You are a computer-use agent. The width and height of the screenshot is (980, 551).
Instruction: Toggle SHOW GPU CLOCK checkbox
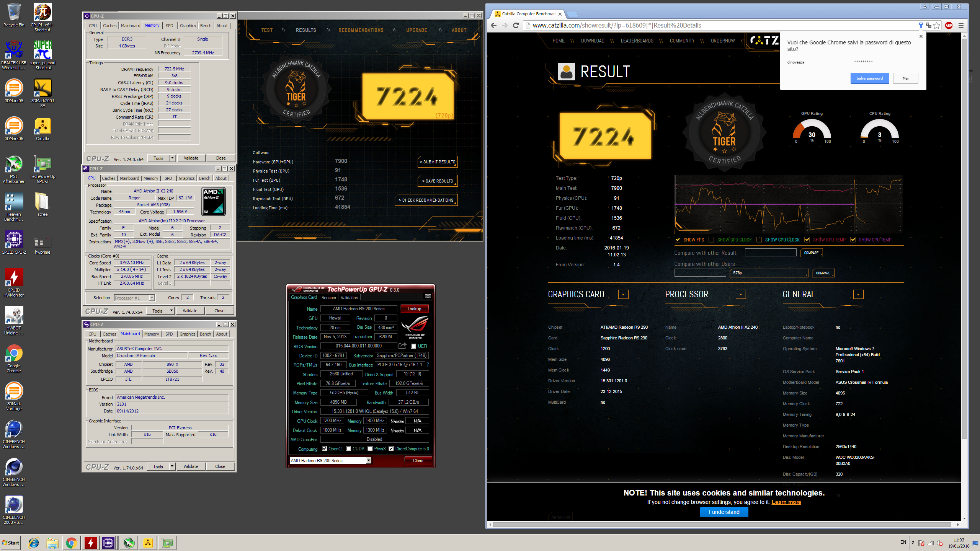[x=711, y=240]
